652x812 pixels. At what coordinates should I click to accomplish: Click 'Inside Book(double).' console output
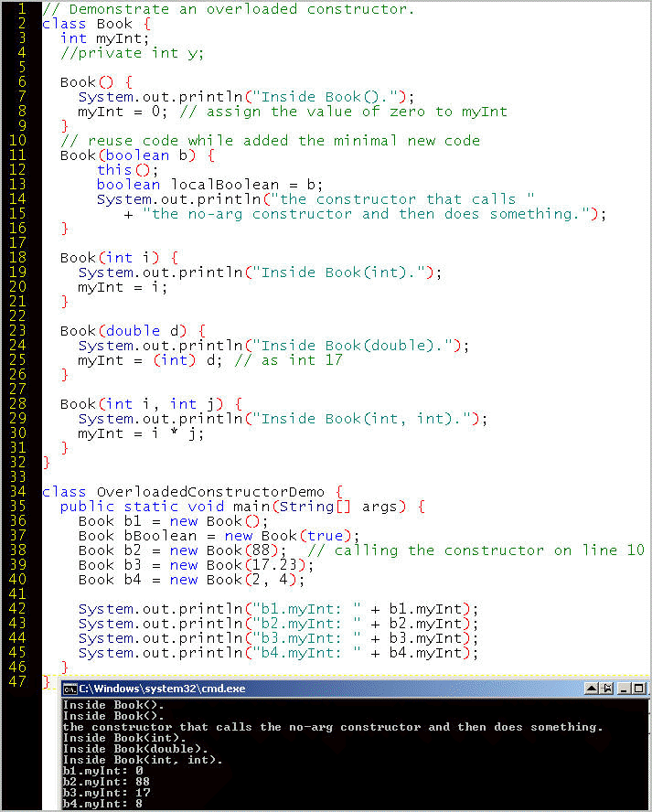click(x=135, y=748)
